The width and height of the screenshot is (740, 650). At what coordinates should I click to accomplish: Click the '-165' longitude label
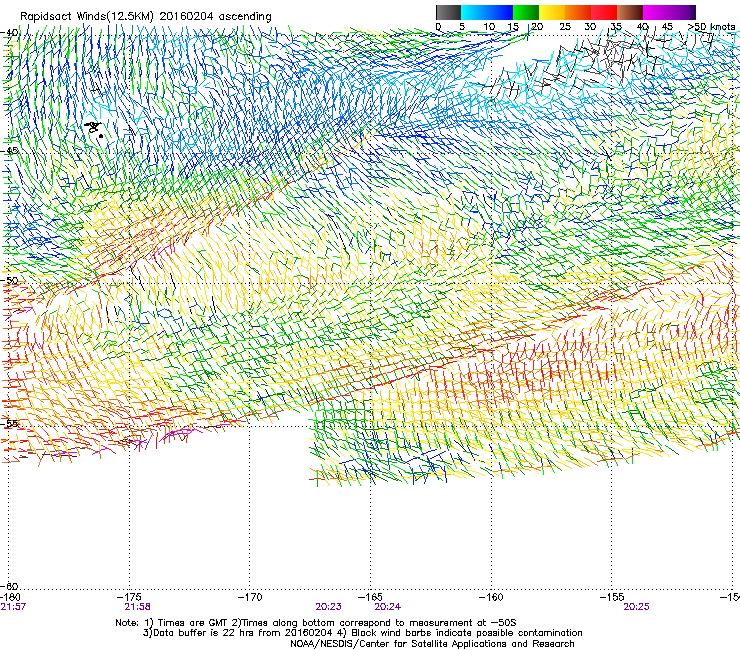[371, 597]
